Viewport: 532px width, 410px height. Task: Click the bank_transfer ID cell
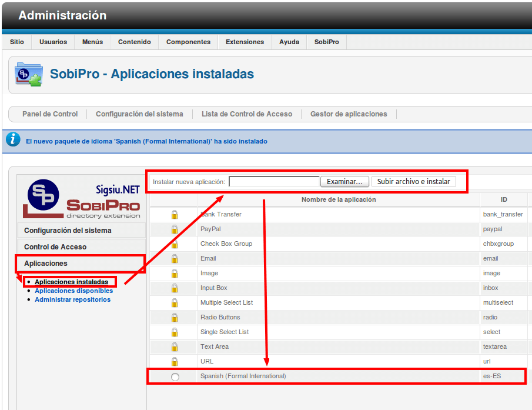coord(503,215)
